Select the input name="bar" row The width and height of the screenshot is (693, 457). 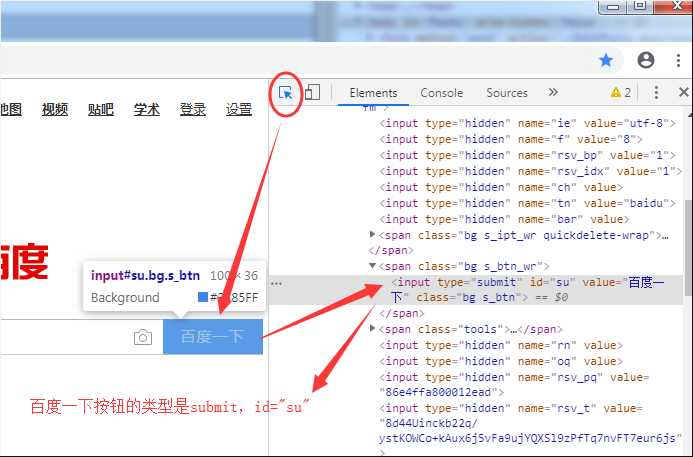[x=504, y=219]
